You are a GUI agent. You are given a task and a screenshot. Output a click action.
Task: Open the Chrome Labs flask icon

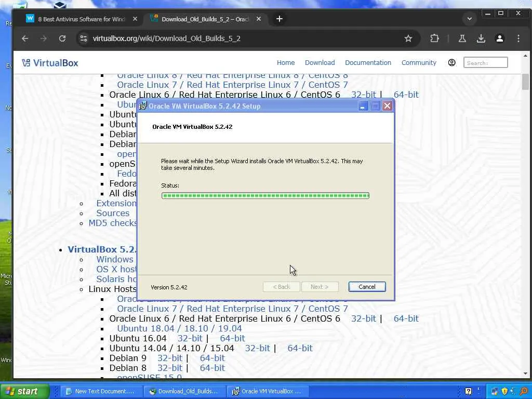(462, 38)
